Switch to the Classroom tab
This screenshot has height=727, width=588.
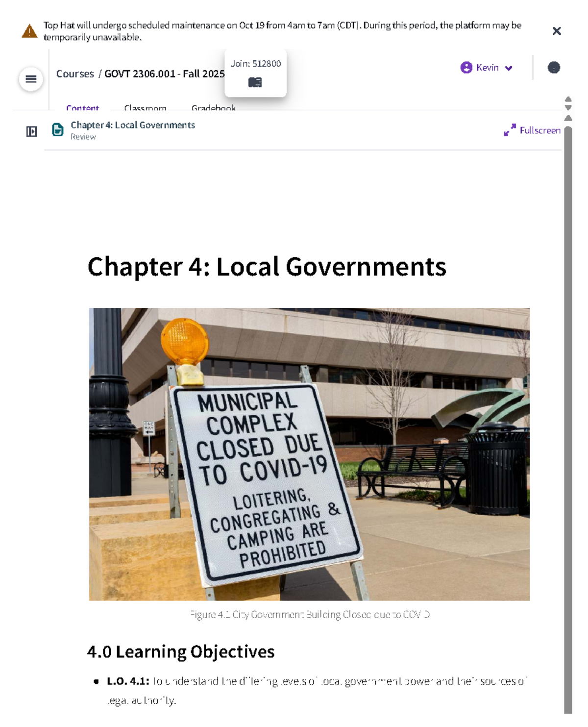click(145, 107)
